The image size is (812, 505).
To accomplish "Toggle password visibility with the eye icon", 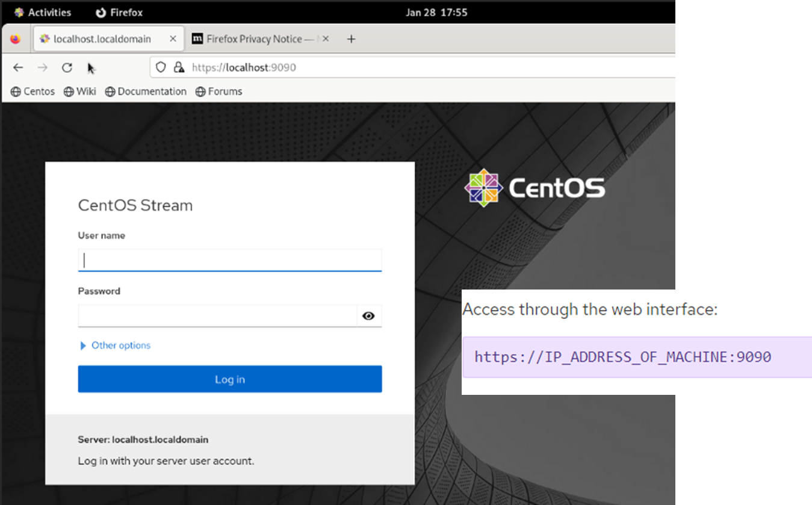I will pos(369,315).
